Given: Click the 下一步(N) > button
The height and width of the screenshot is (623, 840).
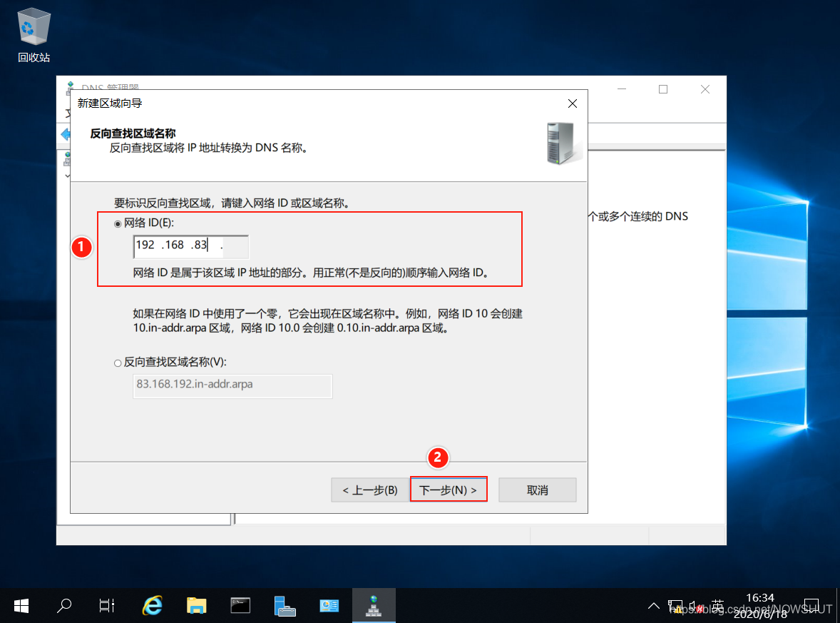Looking at the screenshot, I should pyautogui.click(x=448, y=490).
